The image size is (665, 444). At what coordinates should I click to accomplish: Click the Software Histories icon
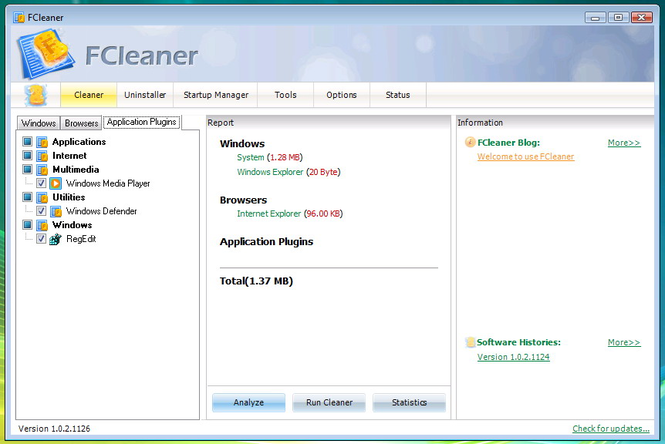click(470, 343)
